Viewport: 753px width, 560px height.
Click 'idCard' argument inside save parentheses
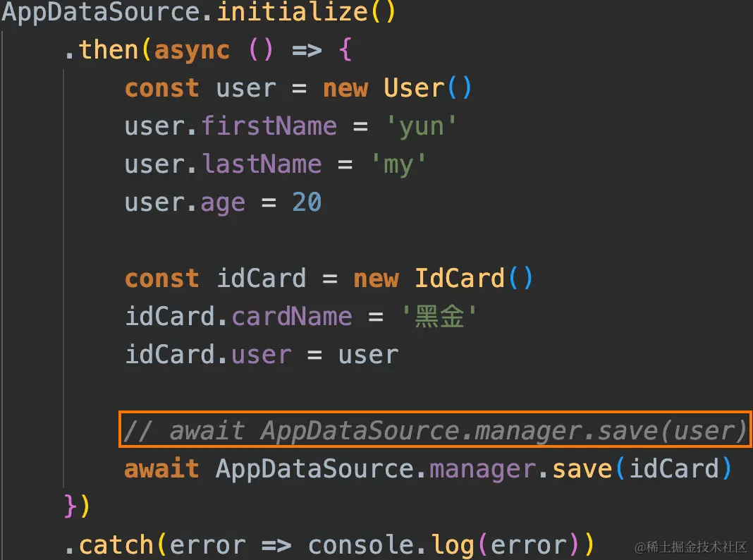(x=674, y=469)
